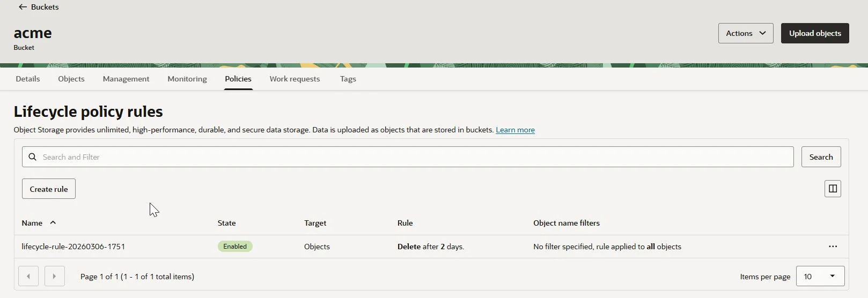Click the Enabled state badge

(235, 247)
